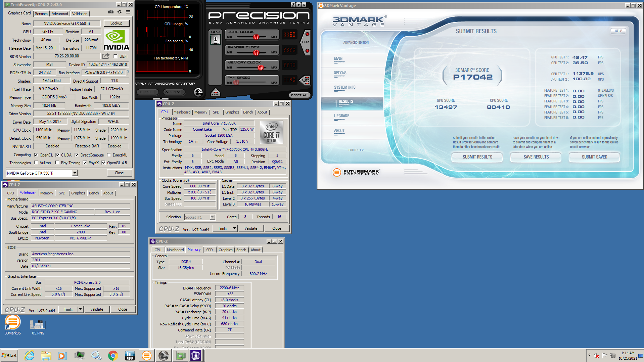Open Socket #1 selection dropdown in CPU-Z
This screenshot has width=644, height=362.
[x=212, y=217]
